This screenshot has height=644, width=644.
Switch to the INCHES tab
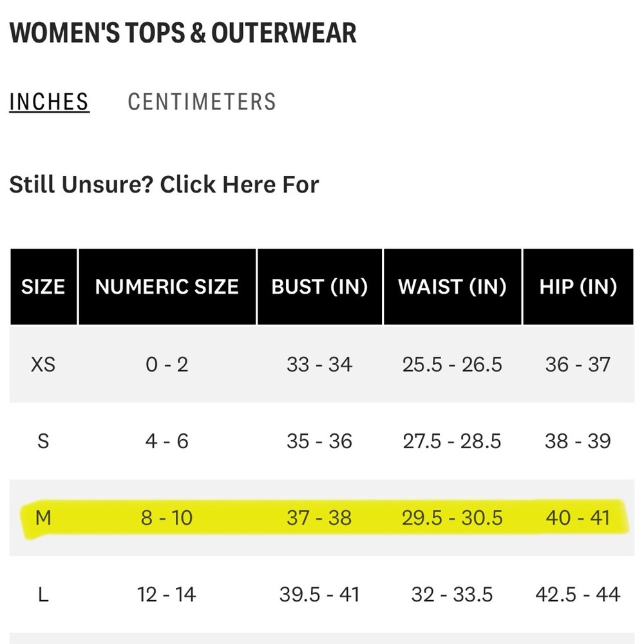click(x=50, y=102)
